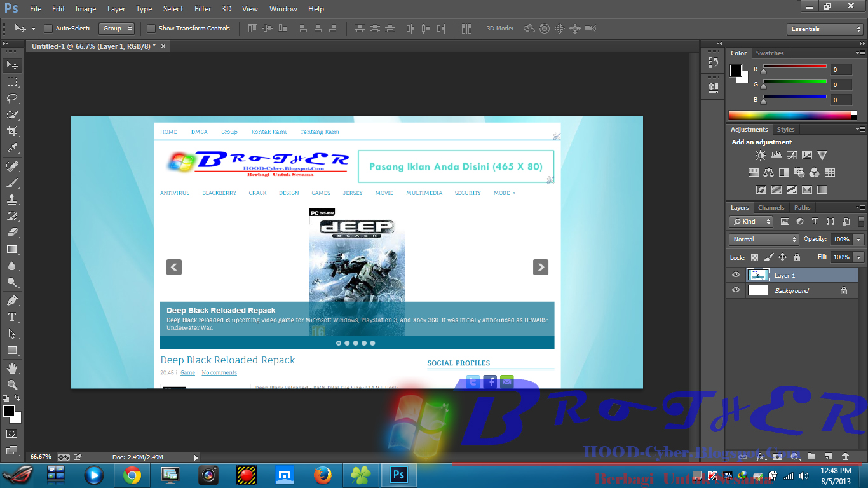Hide the Background layer
The height and width of the screenshot is (488, 868).
click(735, 290)
